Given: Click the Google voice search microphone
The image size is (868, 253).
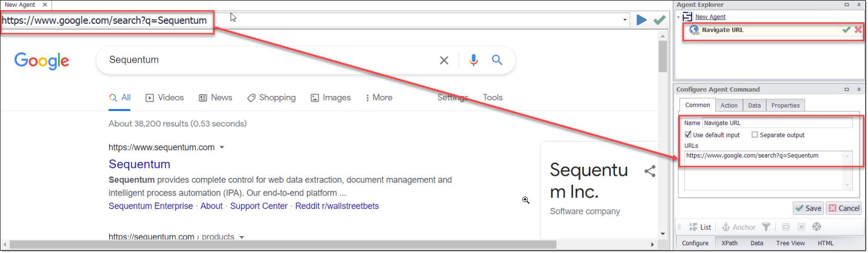Looking at the screenshot, I should (x=473, y=60).
